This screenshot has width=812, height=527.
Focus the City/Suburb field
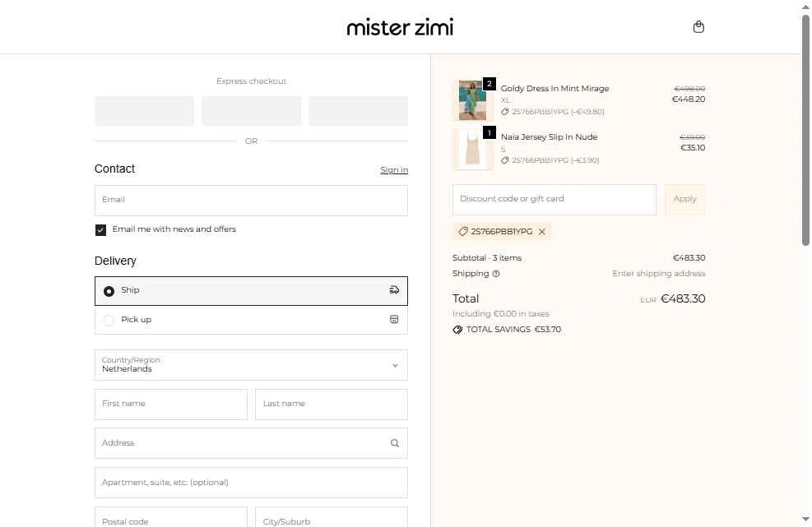click(x=332, y=518)
